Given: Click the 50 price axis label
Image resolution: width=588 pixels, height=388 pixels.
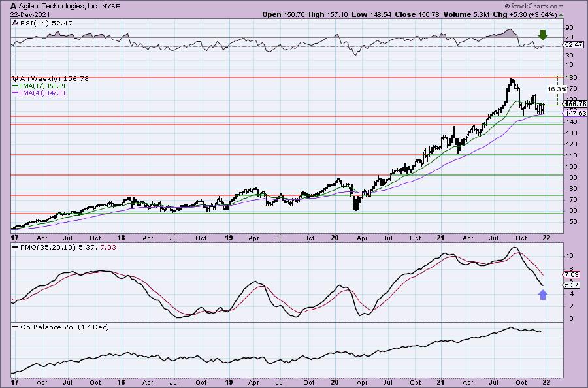Looking at the screenshot, I should pyautogui.click(x=574, y=222).
